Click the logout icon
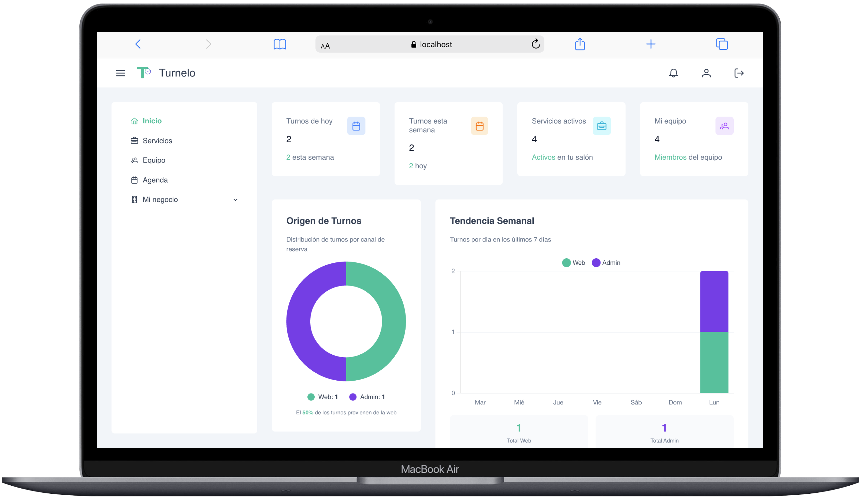Screen dimensions: 868x504 coord(739,73)
